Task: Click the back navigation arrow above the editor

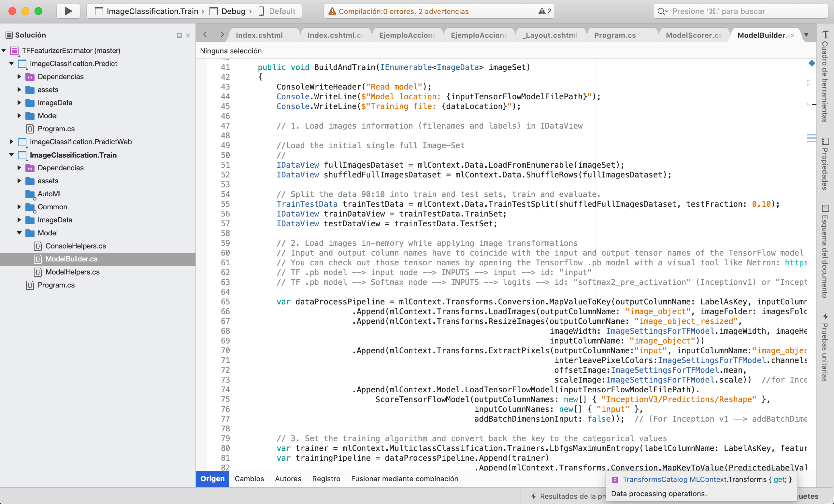Action: tap(205, 34)
